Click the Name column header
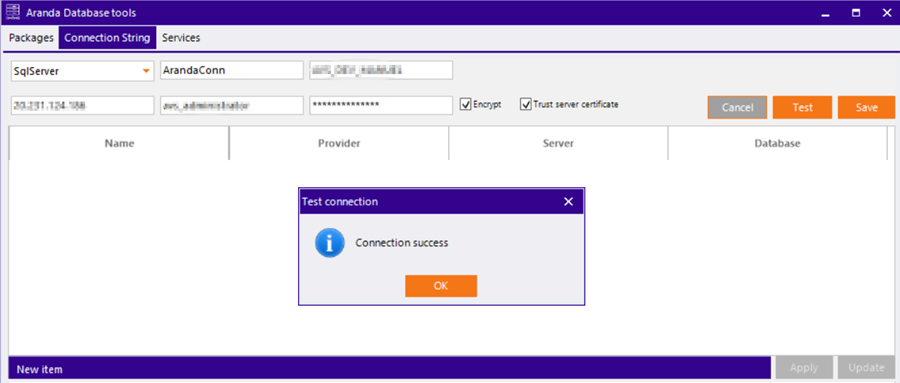 click(119, 144)
